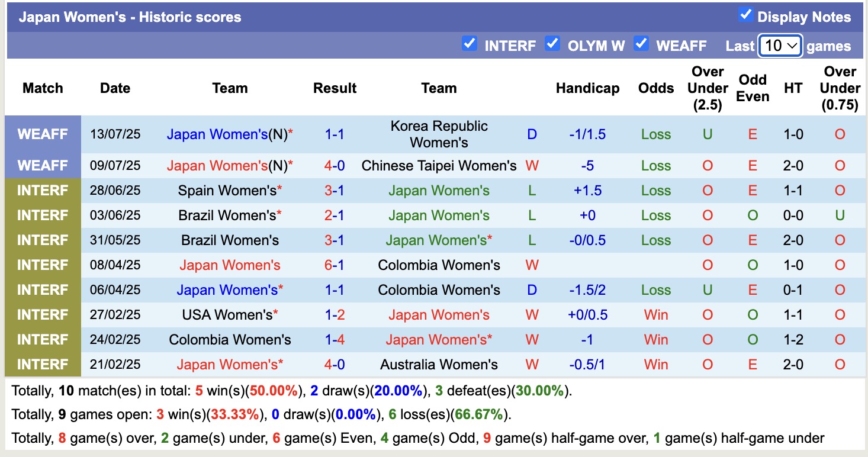The width and height of the screenshot is (868, 457).
Task: Click the Over Under (2.5) column header
Action: [708, 88]
